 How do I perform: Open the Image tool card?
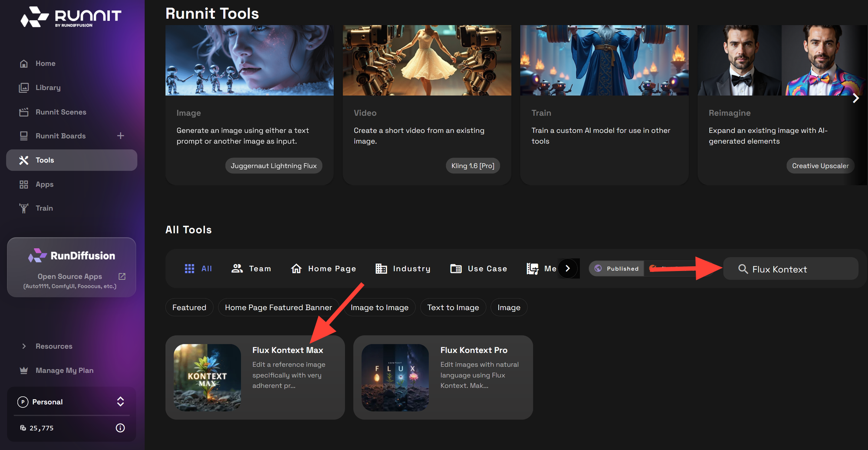pos(250,105)
